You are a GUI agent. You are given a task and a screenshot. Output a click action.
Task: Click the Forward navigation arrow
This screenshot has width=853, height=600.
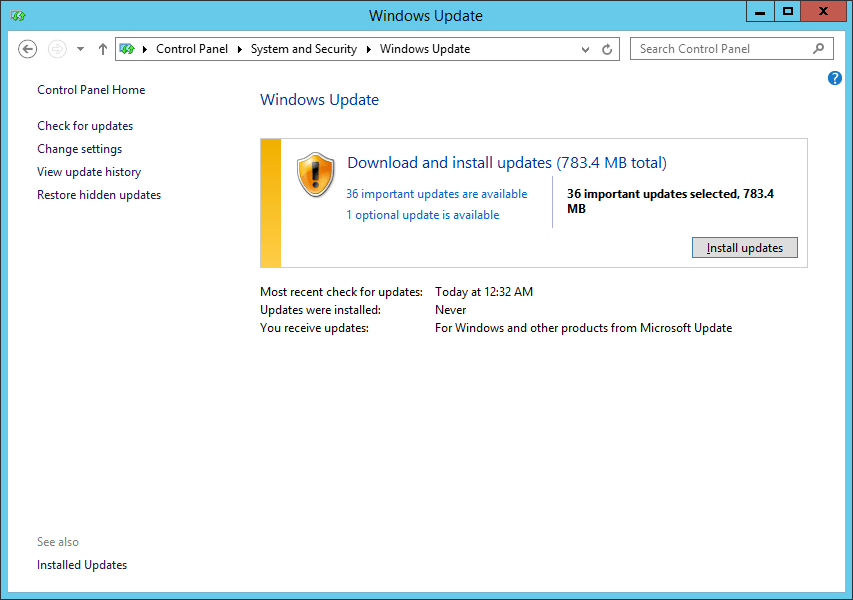coord(57,49)
